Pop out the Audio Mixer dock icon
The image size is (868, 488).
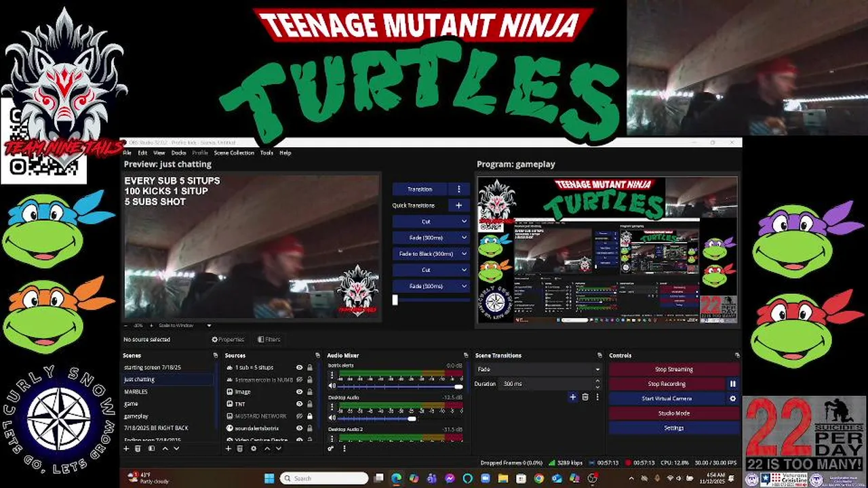466,355
